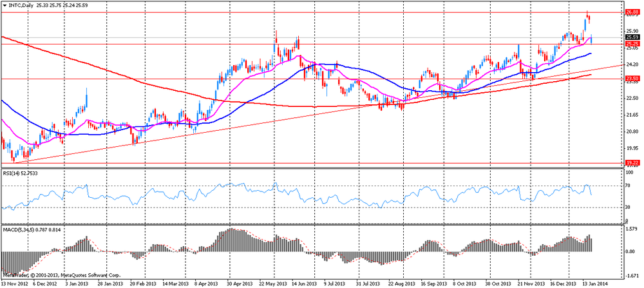Click the black 25.59 current price label
This screenshot has height=288, width=644.
tap(631, 37)
